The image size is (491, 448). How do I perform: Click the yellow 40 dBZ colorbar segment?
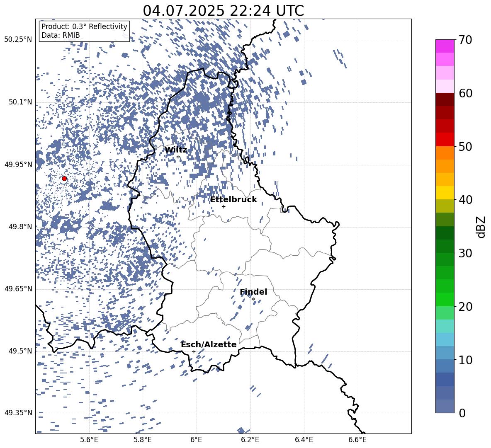point(445,193)
